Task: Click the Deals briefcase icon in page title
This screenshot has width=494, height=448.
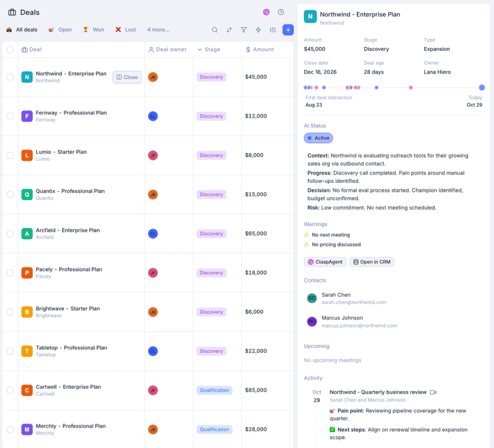Action: pos(12,12)
